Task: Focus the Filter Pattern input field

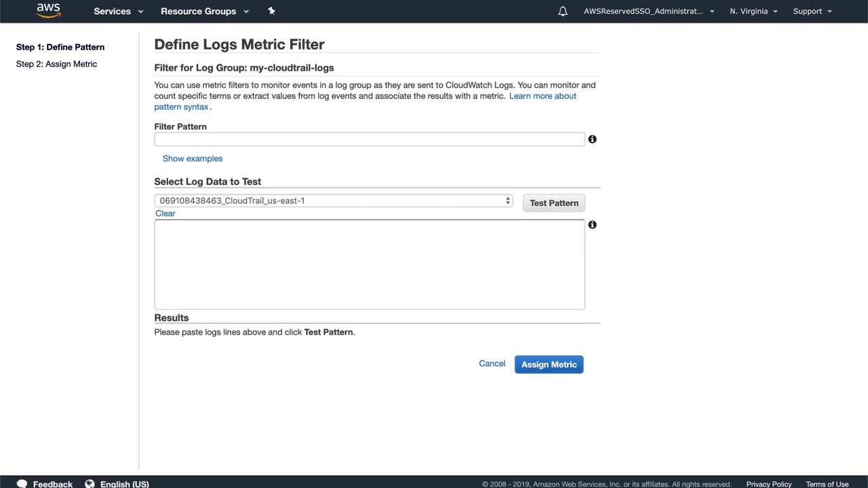Action: pyautogui.click(x=369, y=139)
